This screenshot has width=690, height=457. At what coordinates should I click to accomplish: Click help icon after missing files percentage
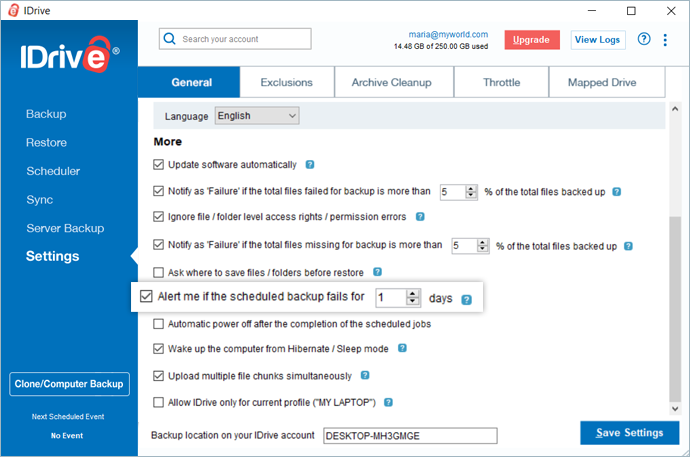coord(628,246)
